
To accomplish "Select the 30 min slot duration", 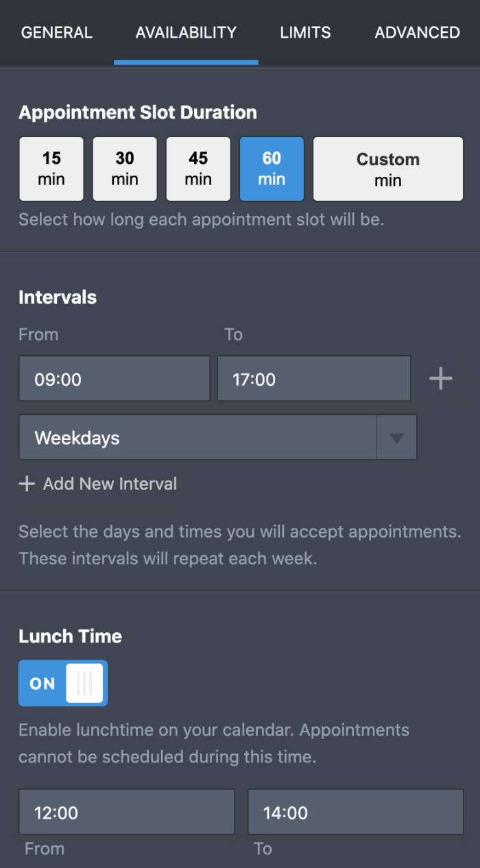I will 125,169.
